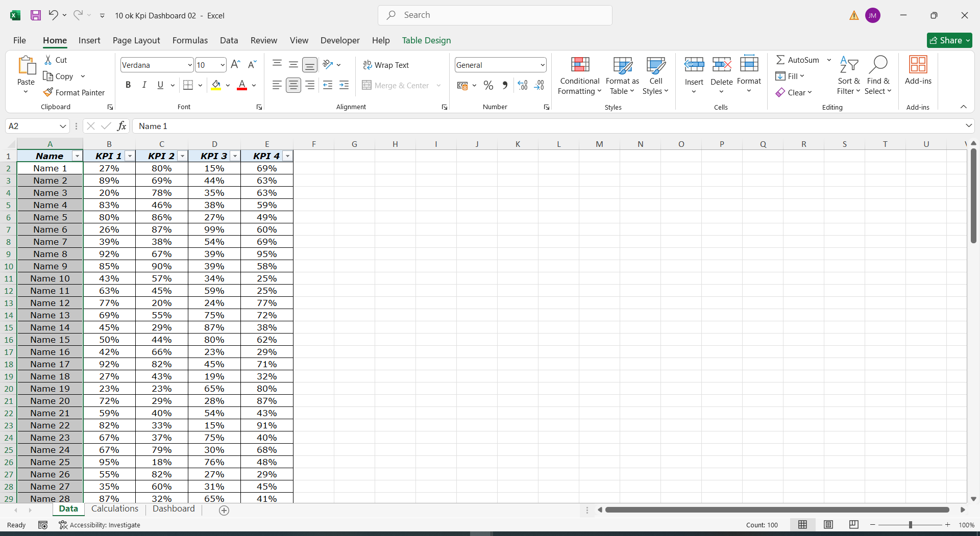This screenshot has width=980, height=536.
Task: Adjust the zoom slider in status bar
Action: coord(910,525)
